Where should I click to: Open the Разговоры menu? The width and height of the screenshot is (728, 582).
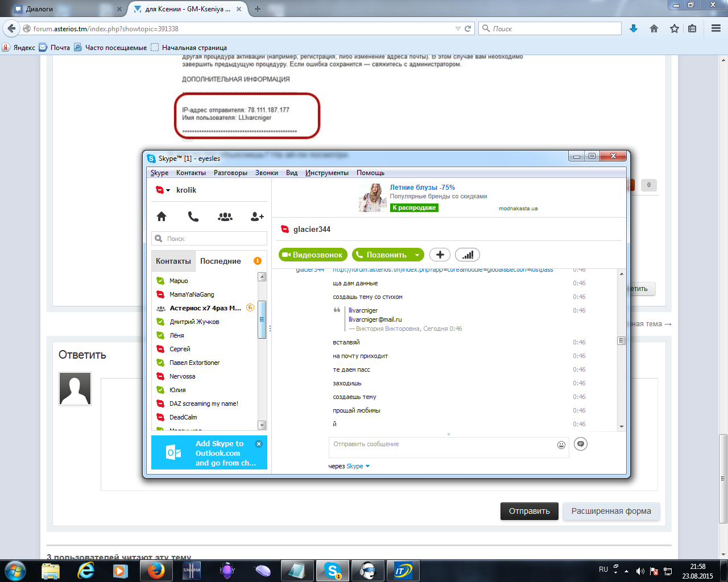230,173
